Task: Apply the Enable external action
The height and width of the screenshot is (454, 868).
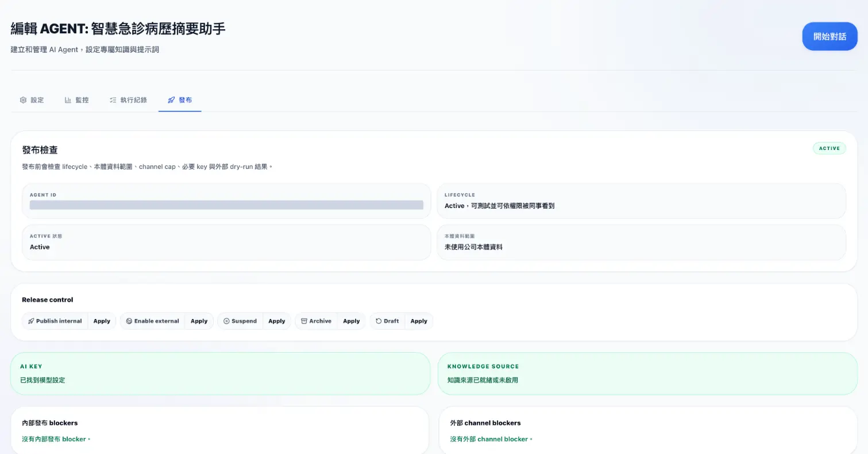Action: coord(199,321)
